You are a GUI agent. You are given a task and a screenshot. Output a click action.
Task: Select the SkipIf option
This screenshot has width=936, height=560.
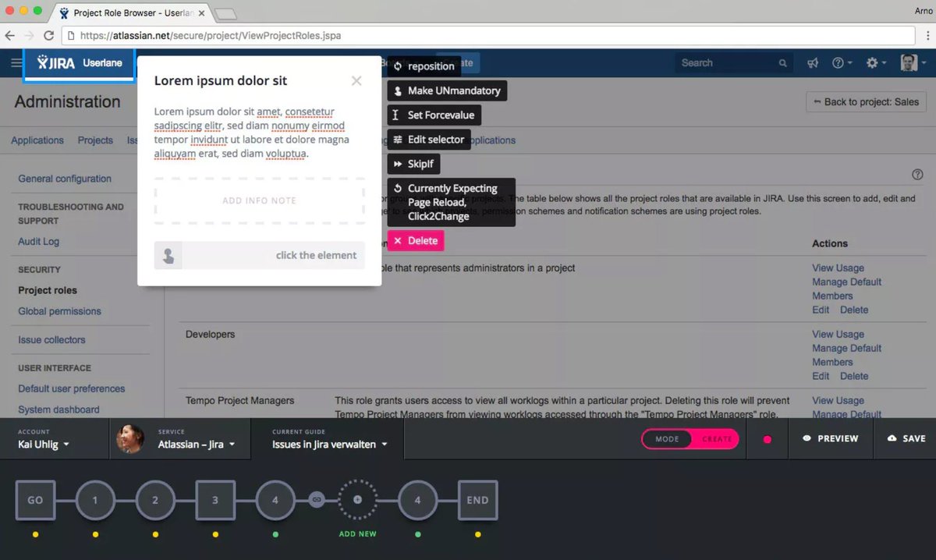tap(414, 165)
